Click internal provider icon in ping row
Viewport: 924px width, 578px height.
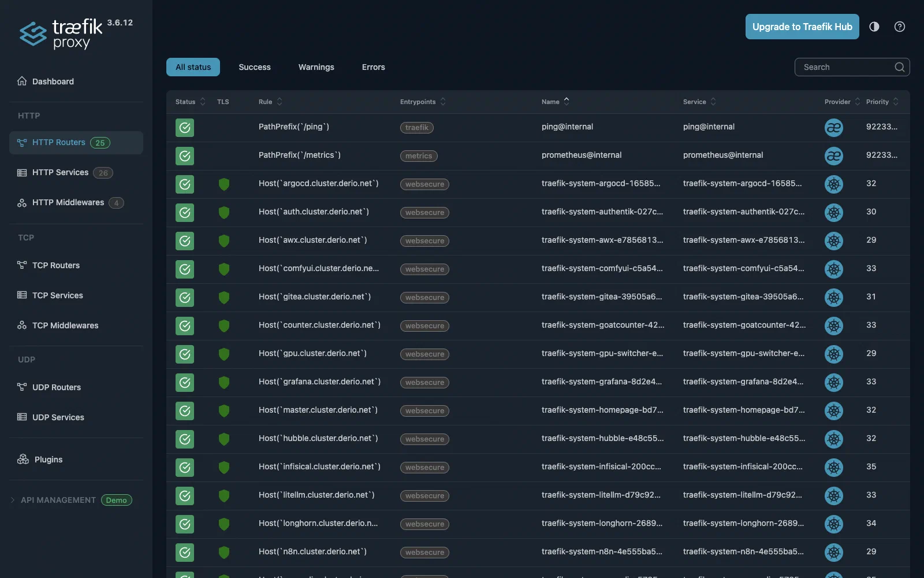(834, 128)
